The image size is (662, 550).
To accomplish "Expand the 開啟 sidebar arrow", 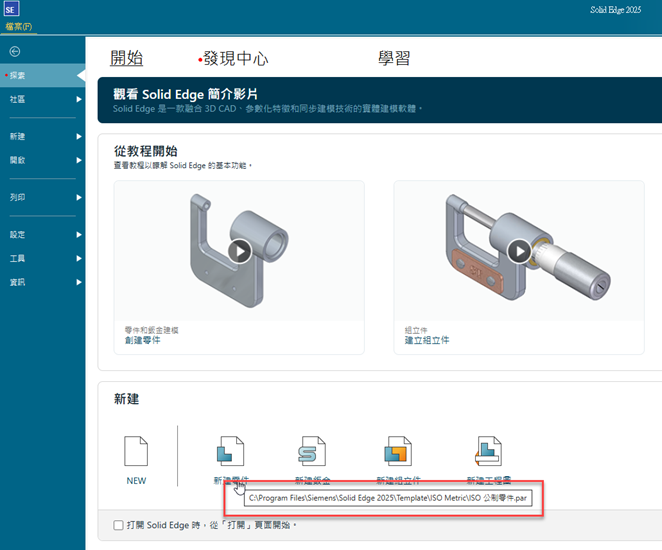I will tap(79, 160).
